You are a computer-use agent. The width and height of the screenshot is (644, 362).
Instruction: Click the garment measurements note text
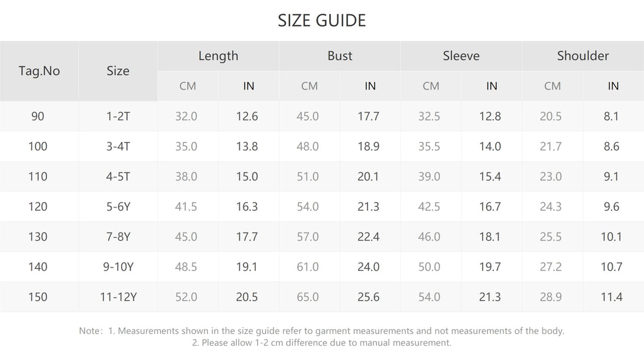321,331
